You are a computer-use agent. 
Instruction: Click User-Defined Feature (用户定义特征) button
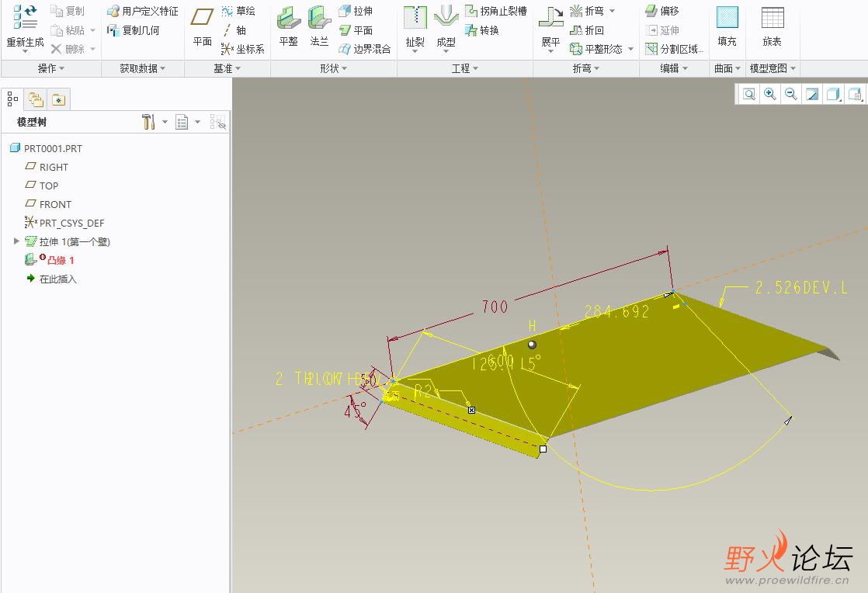coord(143,11)
